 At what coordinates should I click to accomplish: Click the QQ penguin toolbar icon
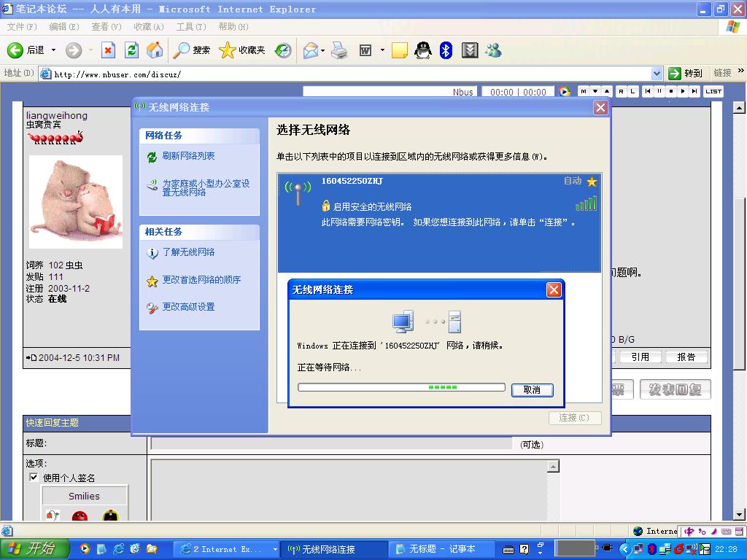[422, 50]
